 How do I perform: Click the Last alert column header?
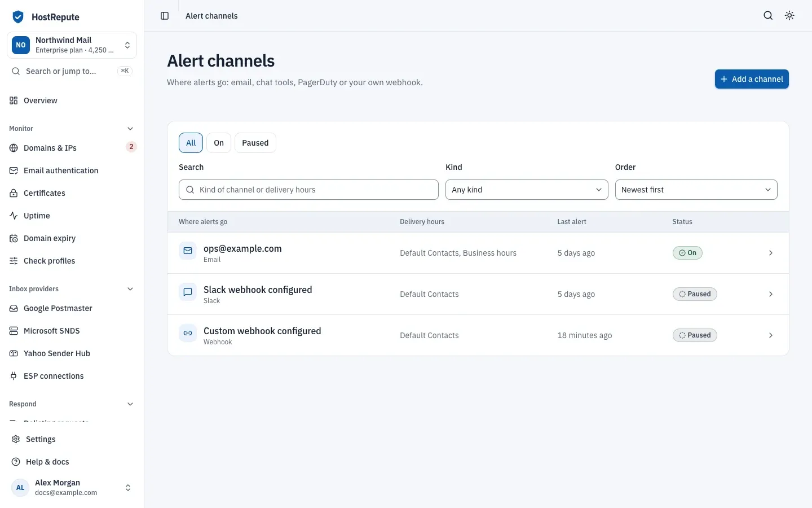572,222
